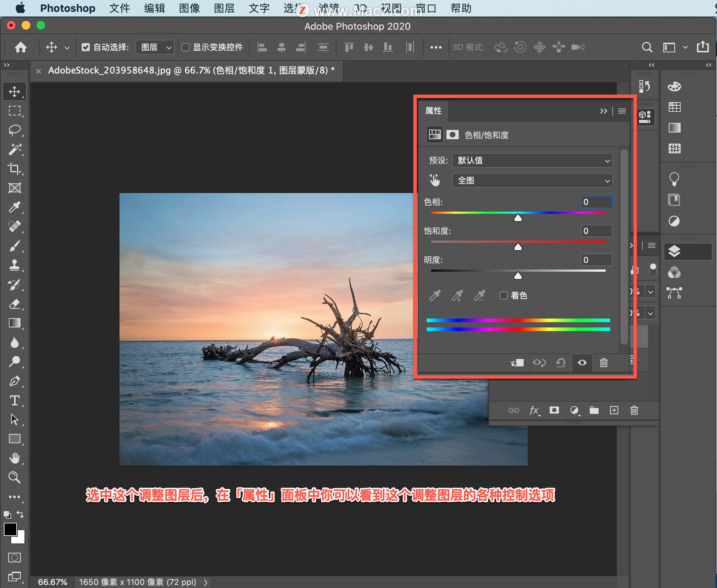Open the 编辑 menu
Screen dimensions: 717x588
pyautogui.click(x=155, y=8)
